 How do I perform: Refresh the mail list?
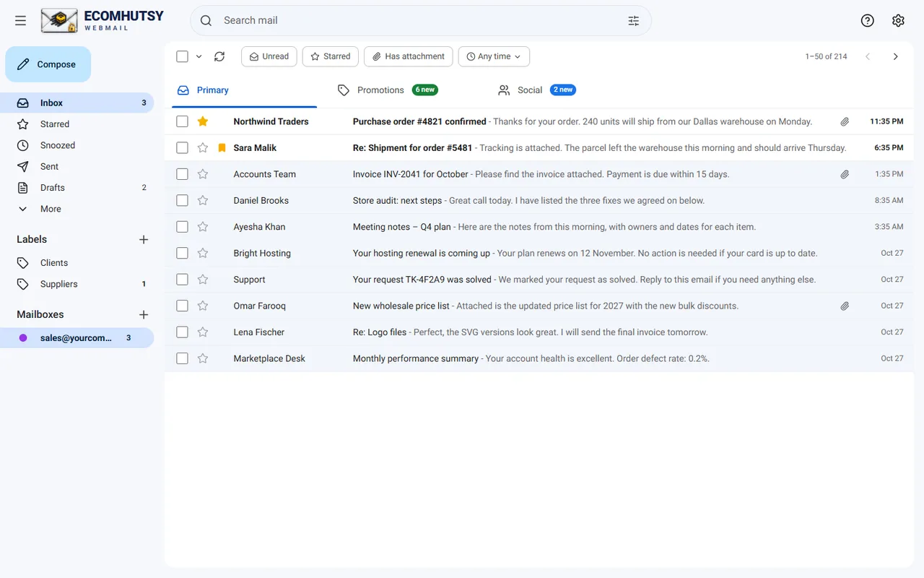[x=219, y=56]
